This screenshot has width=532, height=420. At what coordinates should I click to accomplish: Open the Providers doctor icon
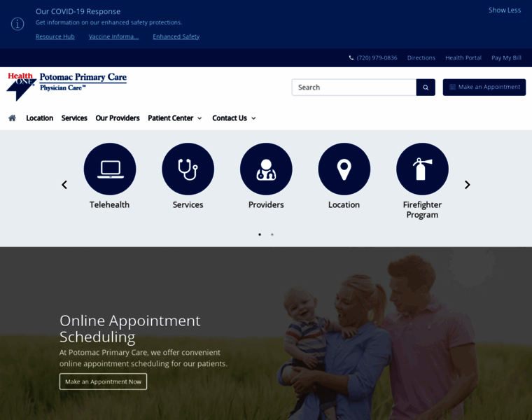(266, 169)
